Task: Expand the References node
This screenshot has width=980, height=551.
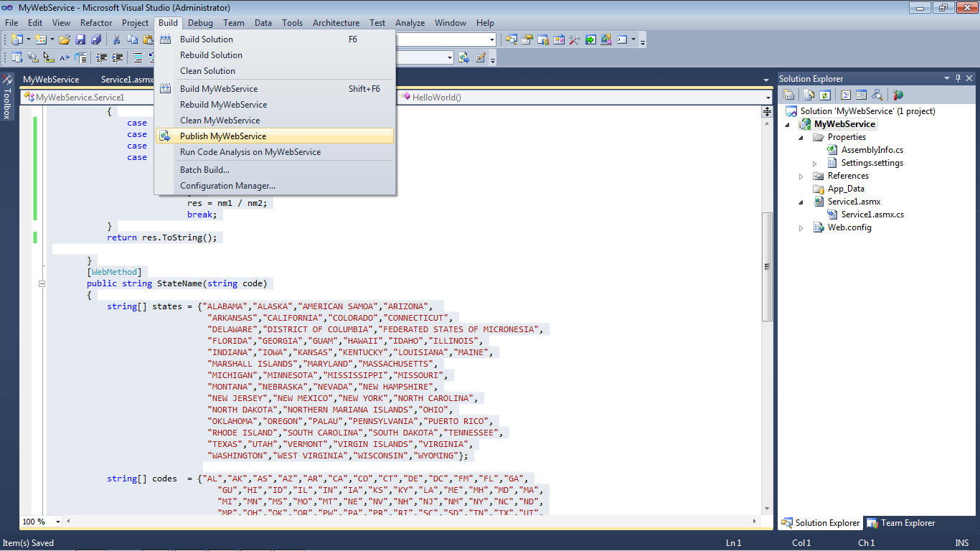Action: pyautogui.click(x=801, y=176)
